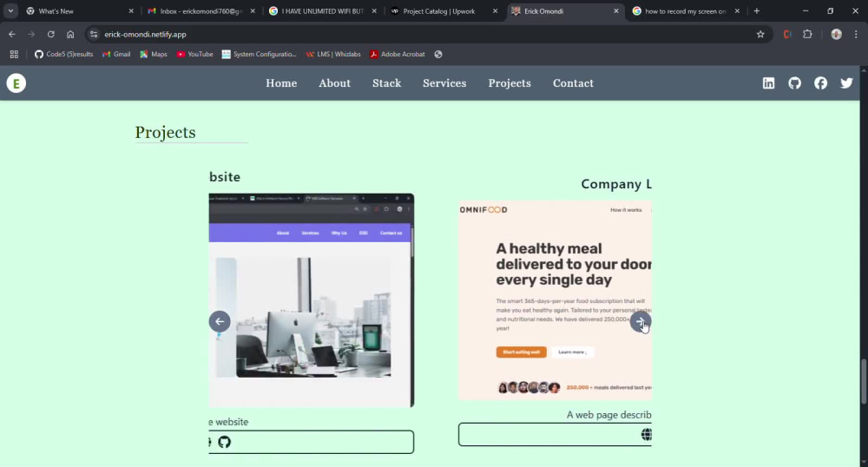Click the Omnifood project screenshot

coord(555,300)
